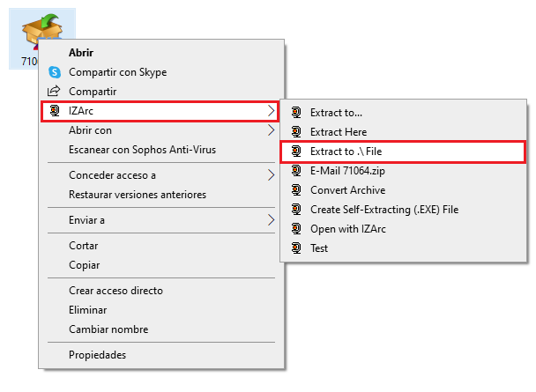The width and height of the screenshot is (536, 392).
Task: Click the icon beside Extract to...
Action: coord(296,113)
